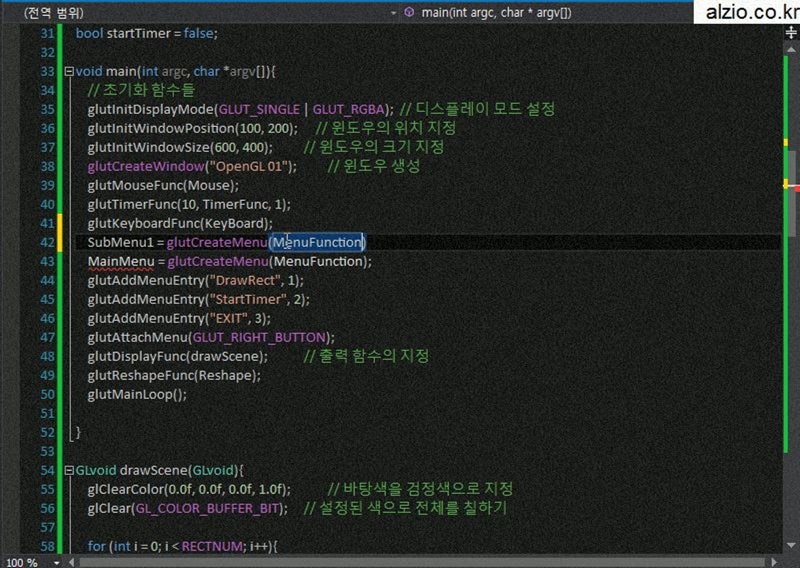
Task: Click the 윈도우 생성 comment on line 38
Action: [x=374, y=166]
